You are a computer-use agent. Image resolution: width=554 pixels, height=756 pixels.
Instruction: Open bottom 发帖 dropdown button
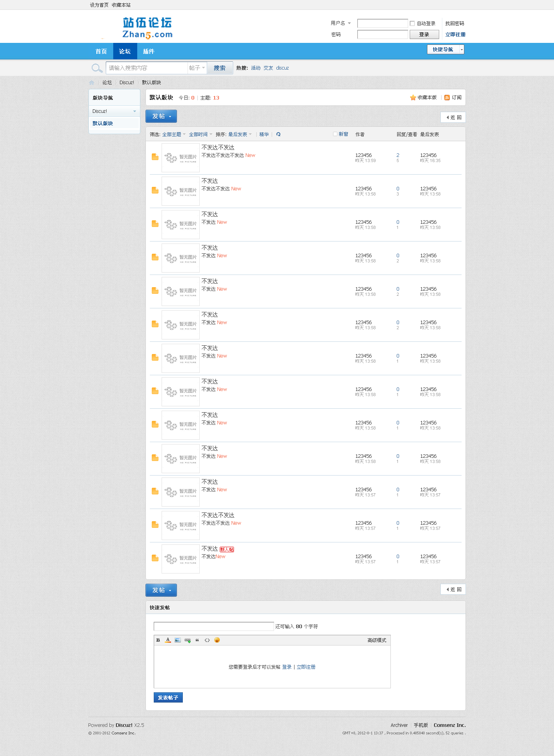click(x=161, y=590)
